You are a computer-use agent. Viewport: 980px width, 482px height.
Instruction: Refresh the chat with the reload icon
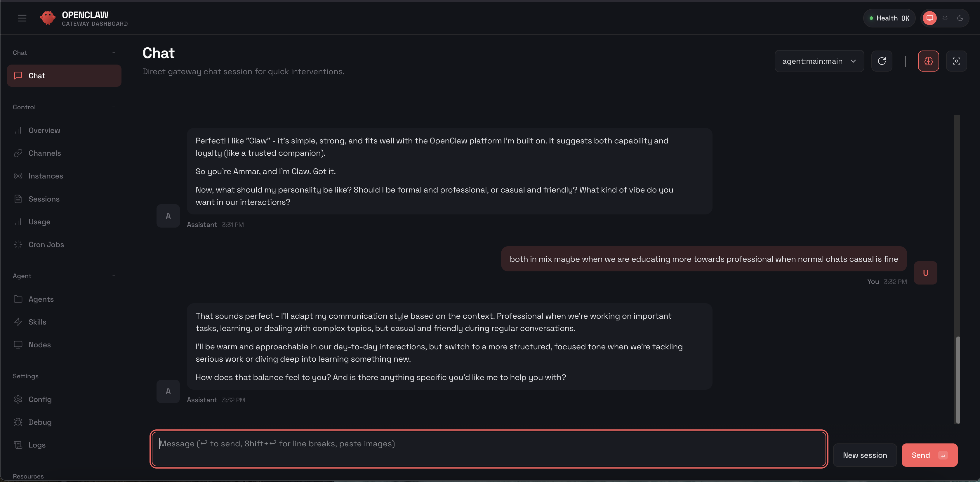(882, 61)
